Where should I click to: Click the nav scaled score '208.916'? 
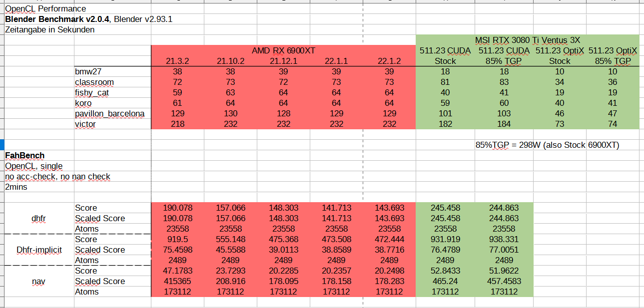click(230, 281)
